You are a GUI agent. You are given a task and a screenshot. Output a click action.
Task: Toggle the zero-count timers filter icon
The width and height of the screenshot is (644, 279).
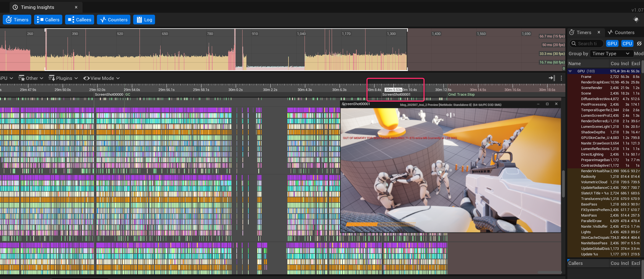click(x=639, y=44)
